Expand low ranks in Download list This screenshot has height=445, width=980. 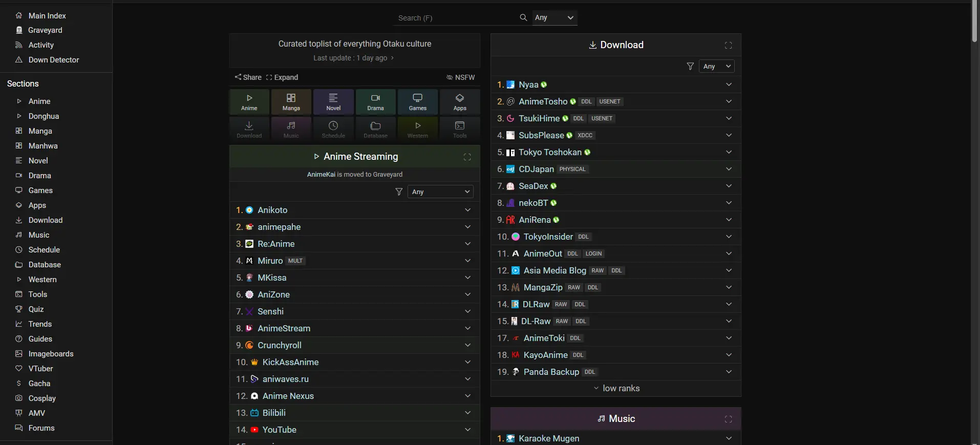tap(616, 388)
